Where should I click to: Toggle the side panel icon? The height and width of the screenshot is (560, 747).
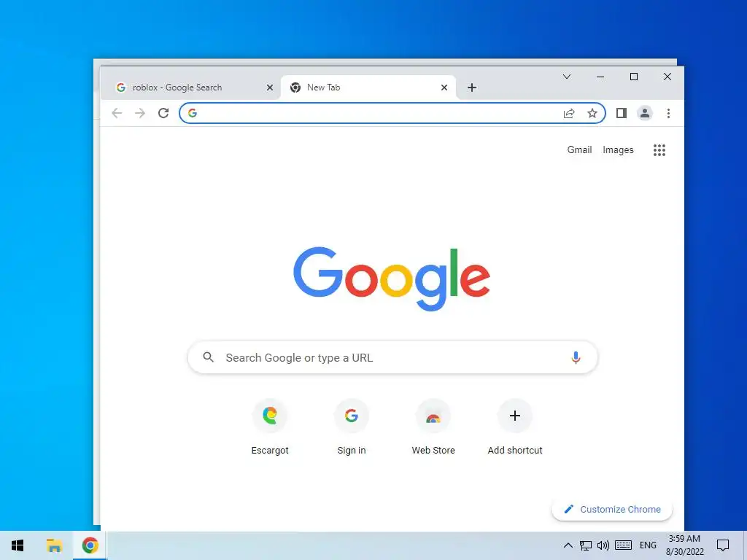coord(622,113)
